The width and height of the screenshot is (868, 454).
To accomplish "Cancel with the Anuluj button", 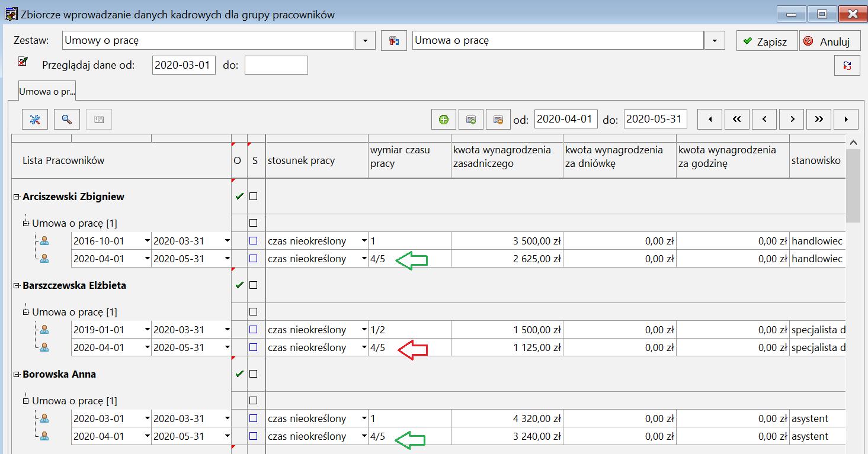I will pyautogui.click(x=829, y=41).
